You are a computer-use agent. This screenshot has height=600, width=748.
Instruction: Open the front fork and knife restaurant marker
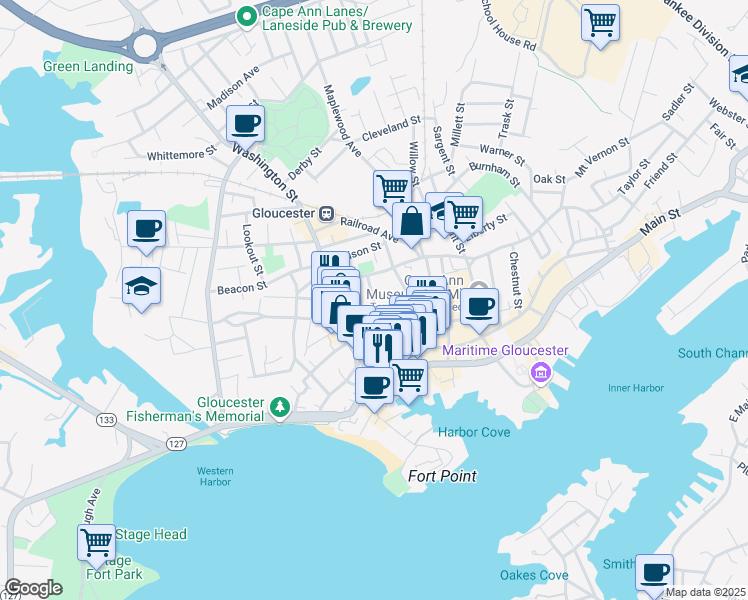pos(383,349)
